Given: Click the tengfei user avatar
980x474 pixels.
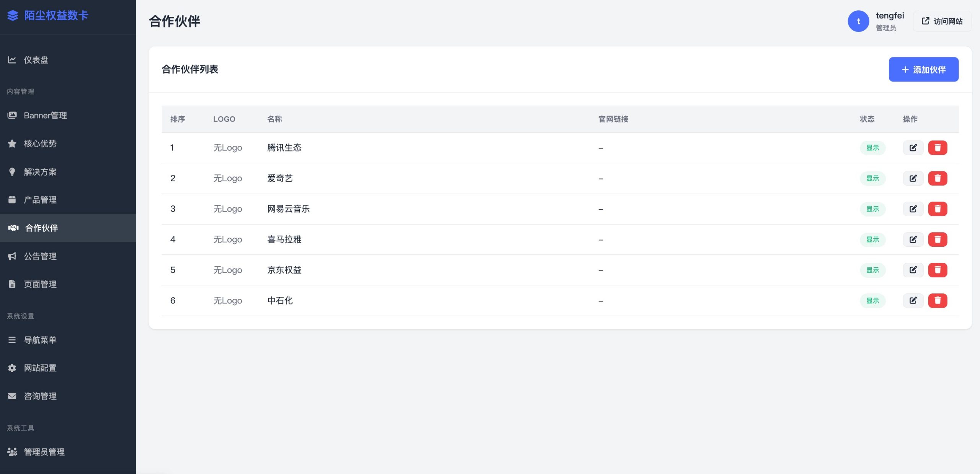Looking at the screenshot, I should [858, 21].
